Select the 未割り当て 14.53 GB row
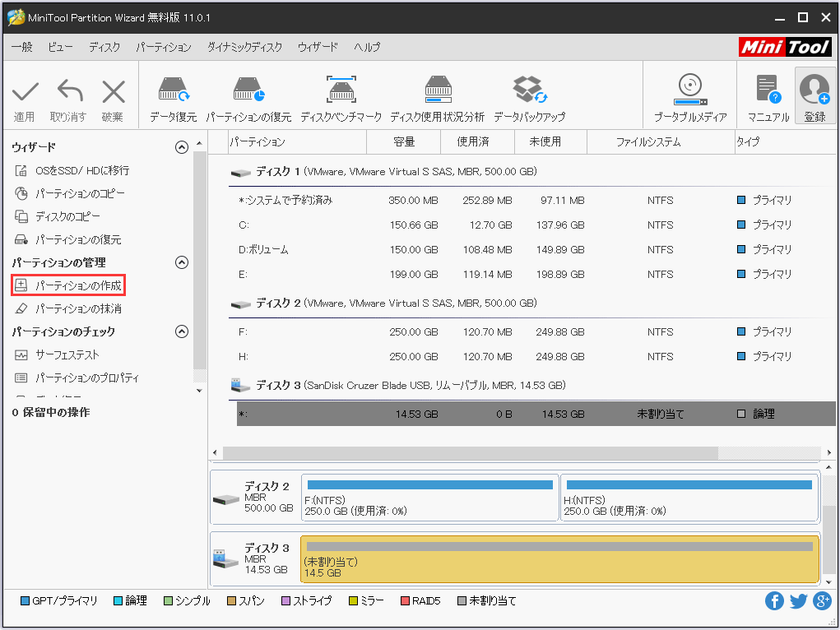The image size is (840, 630). 536,415
